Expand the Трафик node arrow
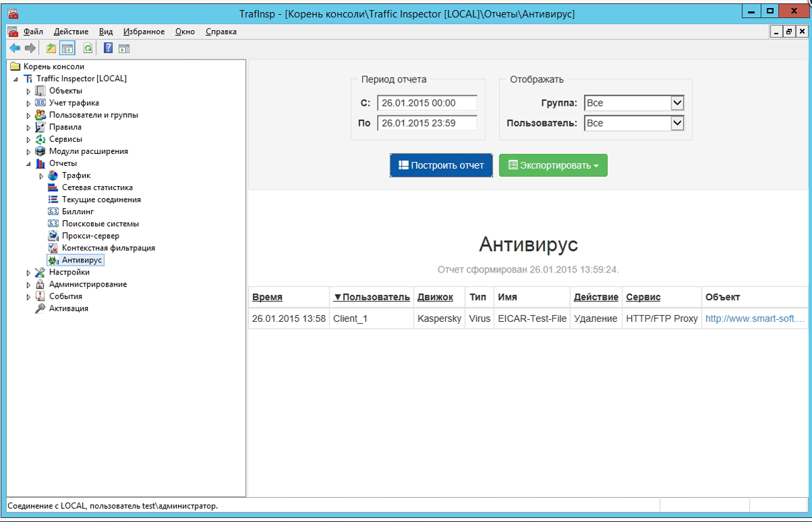812x522 pixels. pyautogui.click(x=42, y=175)
